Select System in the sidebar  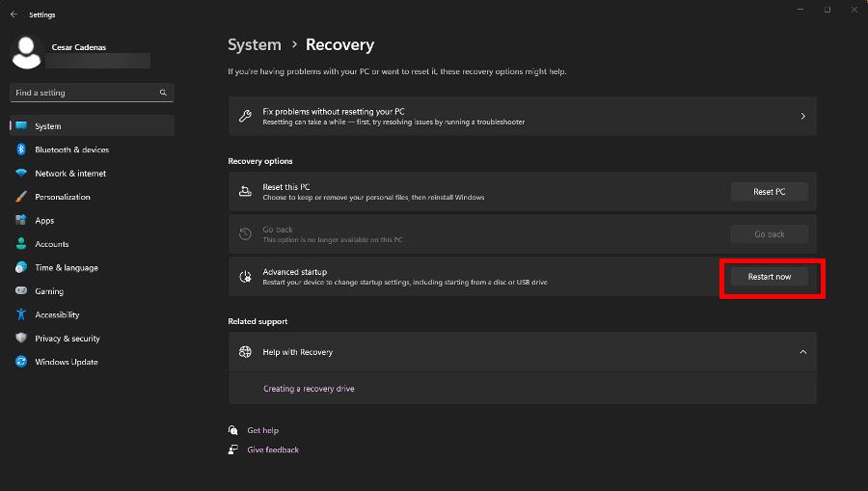coord(92,125)
